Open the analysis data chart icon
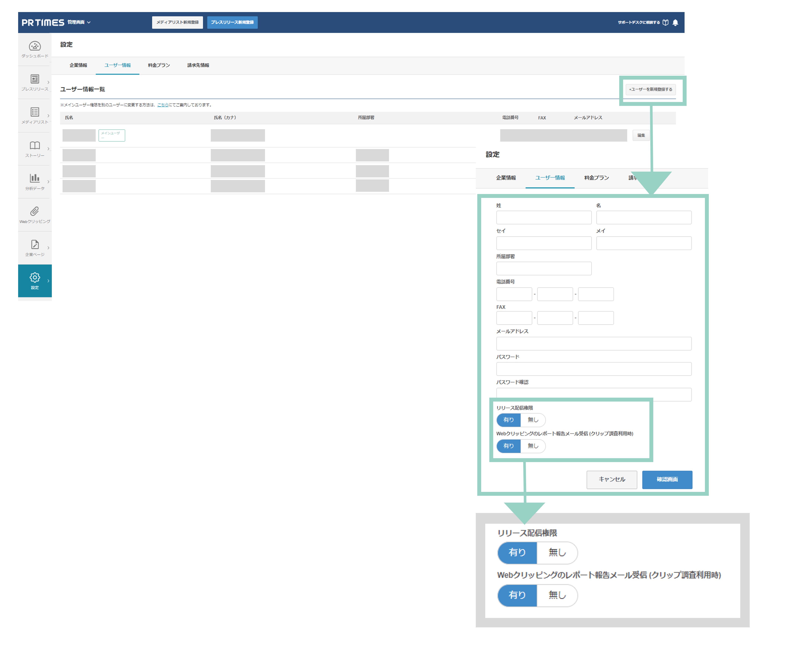This screenshot has height=672, width=803. pyautogui.click(x=35, y=178)
